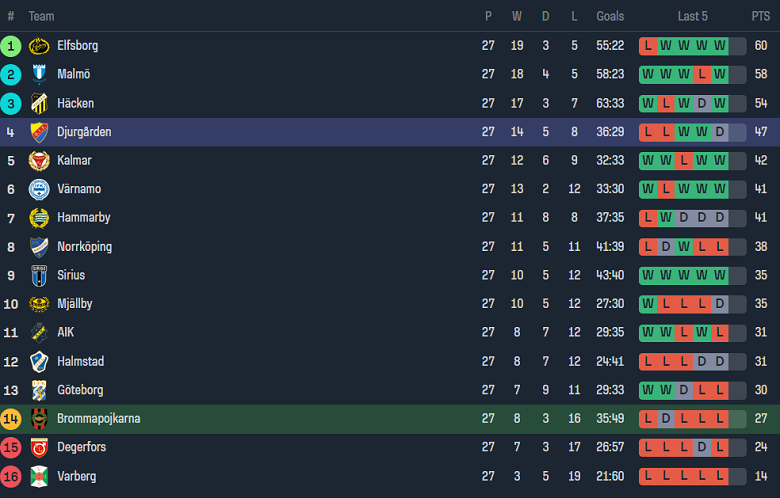The width and height of the screenshot is (780, 498).
Task: Click the Brommapojkarna club crest icon
Action: tap(39, 419)
